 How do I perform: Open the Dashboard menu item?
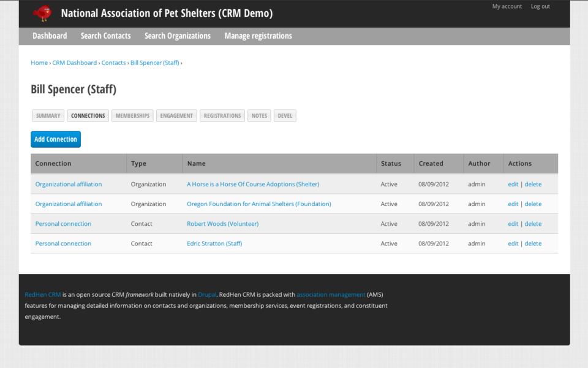click(x=50, y=36)
